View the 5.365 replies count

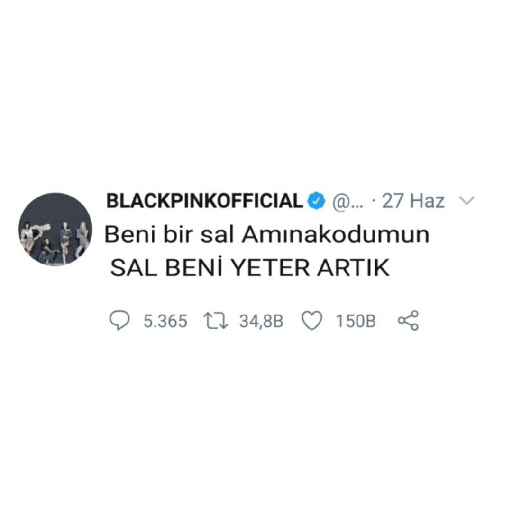pyautogui.click(x=165, y=321)
